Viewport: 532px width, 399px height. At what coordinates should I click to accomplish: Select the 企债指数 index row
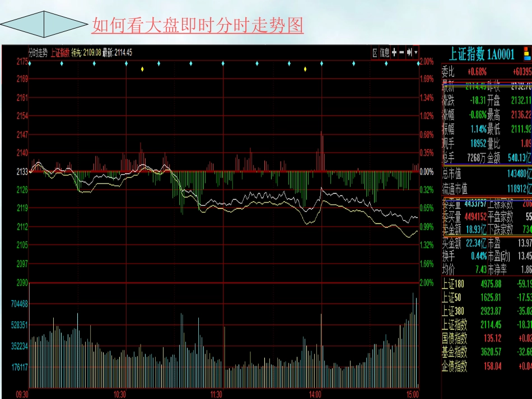click(487, 366)
